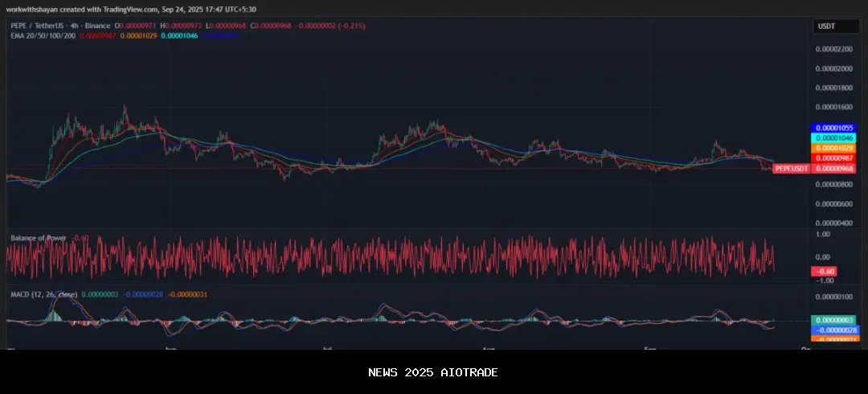This screenshot has height=394, width=868.
Task: Click the cyan 0.00001046 EMA legend value
Action: pyautogui.click(x=178, y=36)
